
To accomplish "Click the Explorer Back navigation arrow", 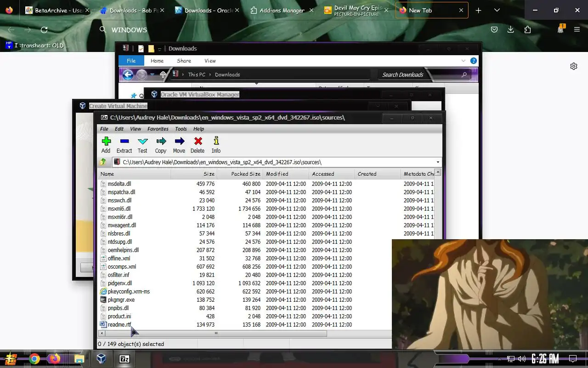I will pyautogui.click(x=128, y=75).
